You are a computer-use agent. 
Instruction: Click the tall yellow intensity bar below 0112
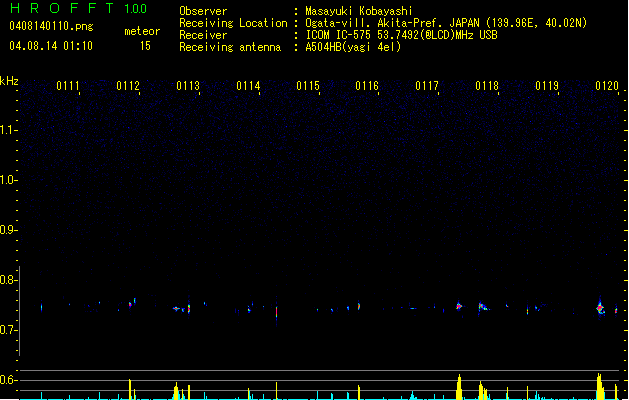pyautogui.click(x=130, y=389)
